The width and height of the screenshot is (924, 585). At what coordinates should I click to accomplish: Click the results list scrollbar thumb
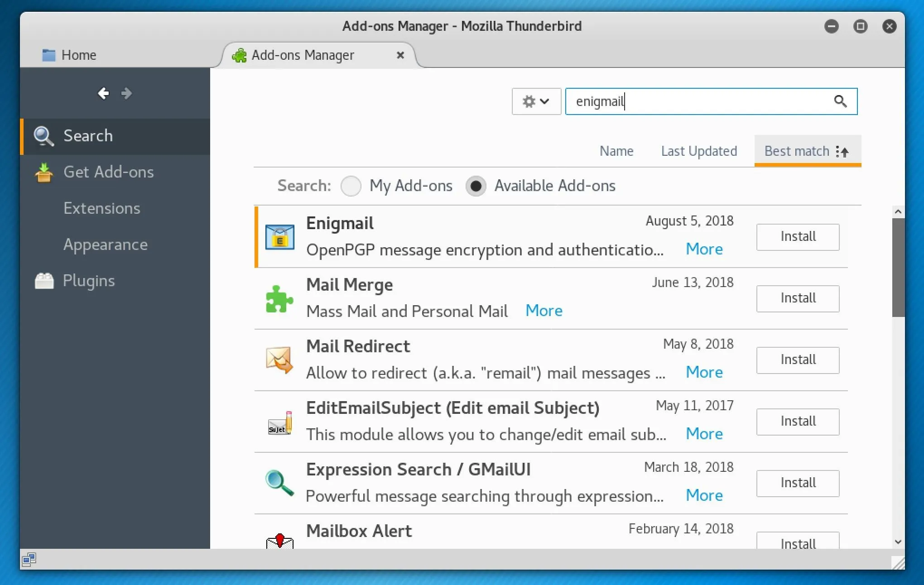(x=898, y=267)
